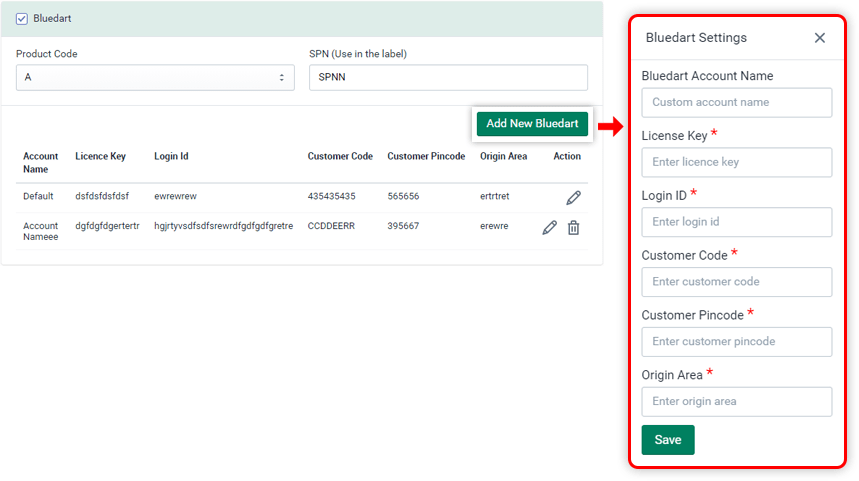Focus the Customer Pincode input

tap(736, 342)
